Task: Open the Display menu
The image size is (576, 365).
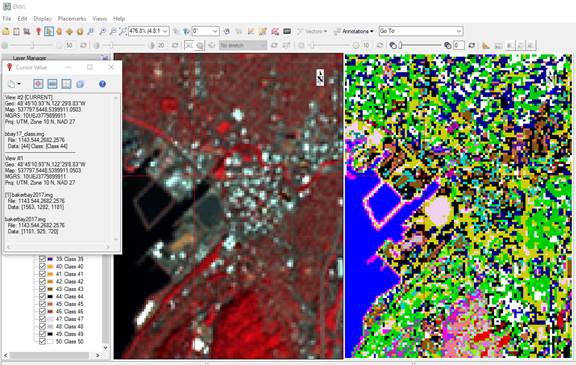Action: [x=42, y=18]
